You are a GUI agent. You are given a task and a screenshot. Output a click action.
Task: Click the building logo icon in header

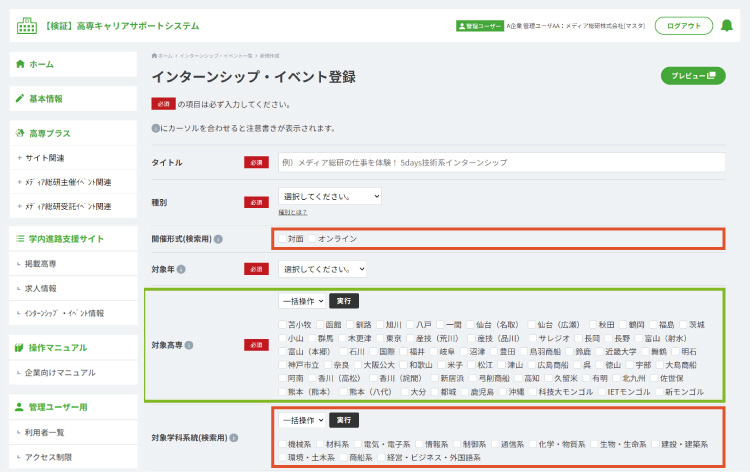27,26
